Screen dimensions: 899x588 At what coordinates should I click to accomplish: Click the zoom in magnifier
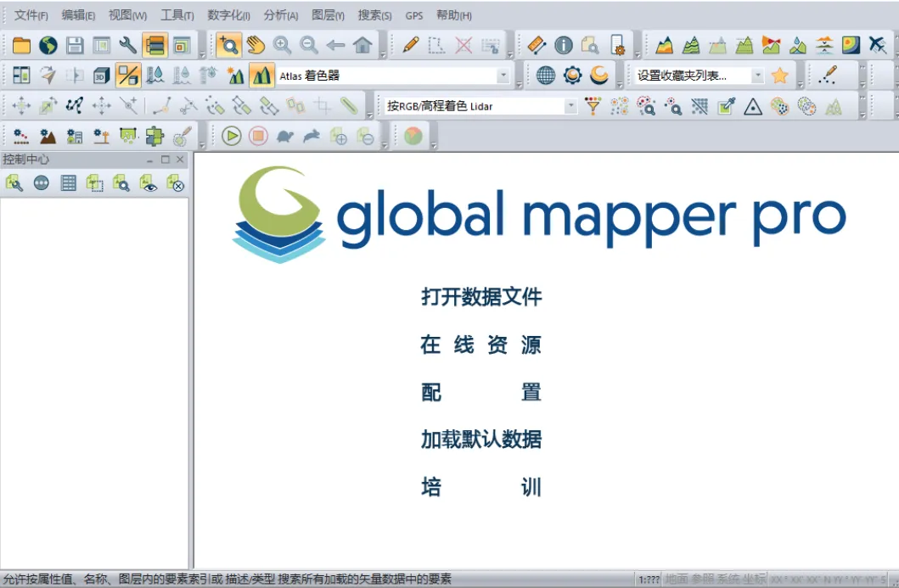coord(282,45)
